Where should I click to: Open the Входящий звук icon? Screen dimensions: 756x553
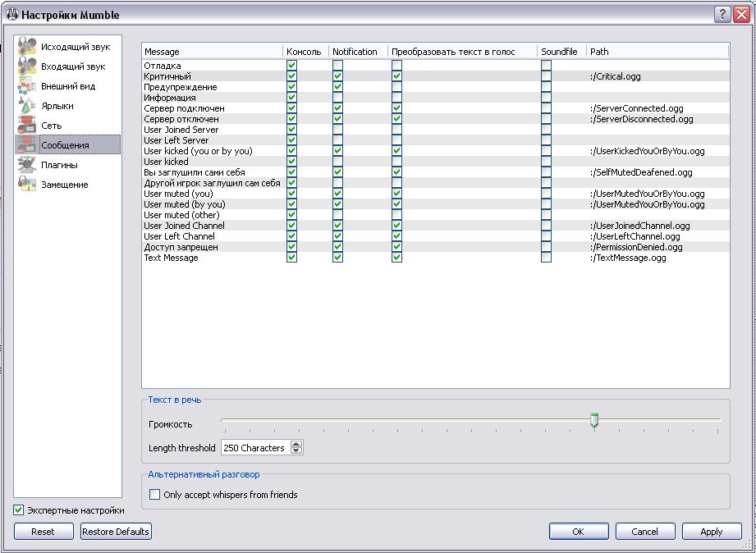click(27, 66)
